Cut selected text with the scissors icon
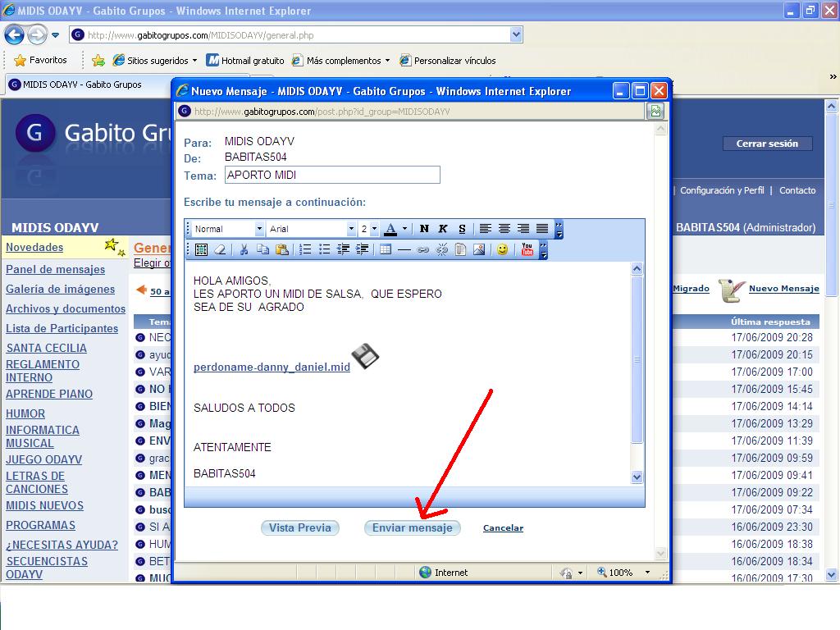The width and height of the screenshot is (840, 630). 244,249
